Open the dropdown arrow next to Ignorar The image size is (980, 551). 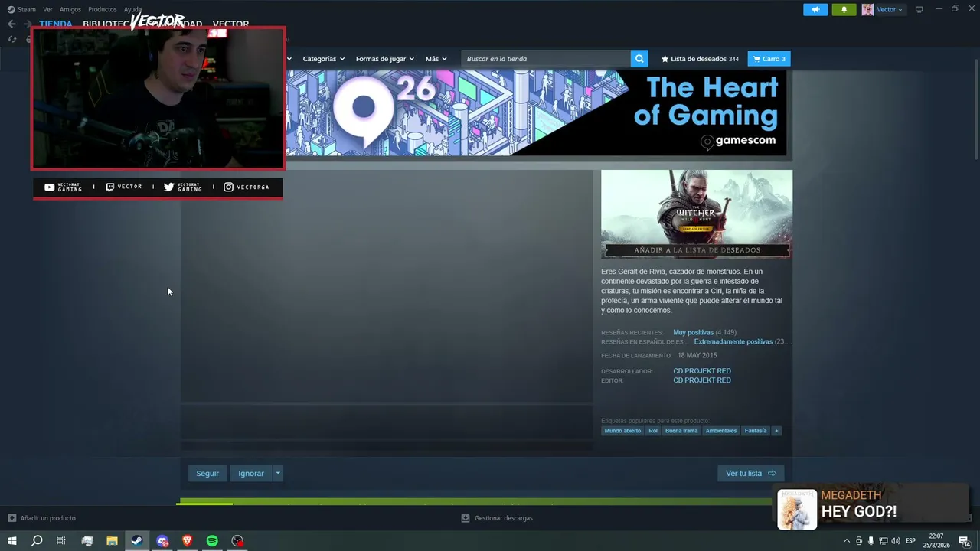point(278,474)
